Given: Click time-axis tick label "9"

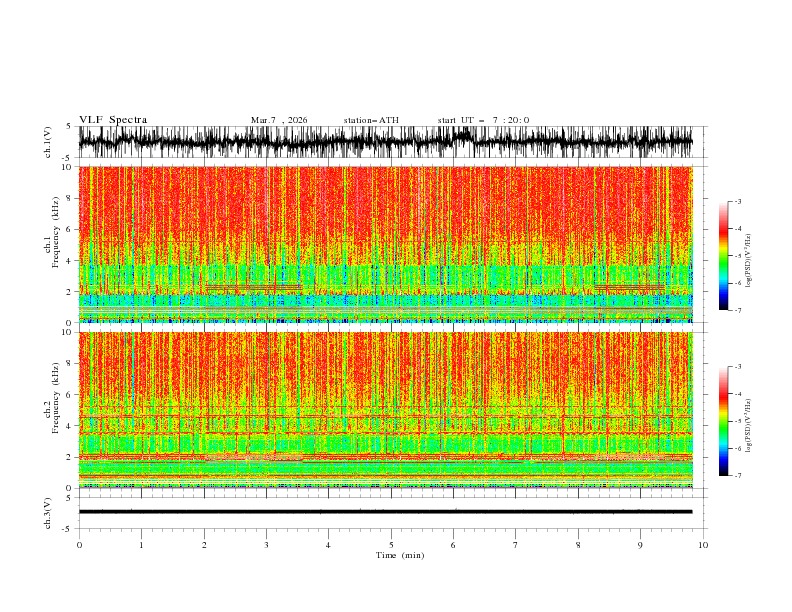Looking at the screenshot, I should pos(640,545).
